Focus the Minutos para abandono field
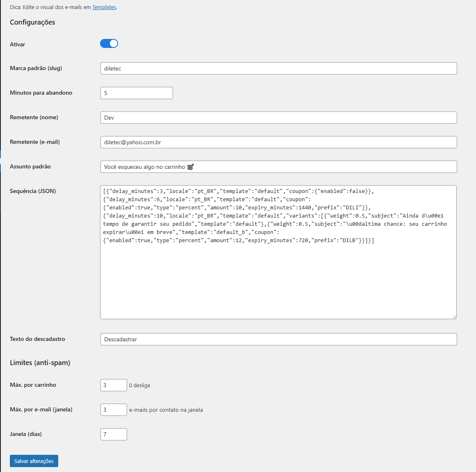The width and height of the screenshot is (476, 472). pos(137,93)
